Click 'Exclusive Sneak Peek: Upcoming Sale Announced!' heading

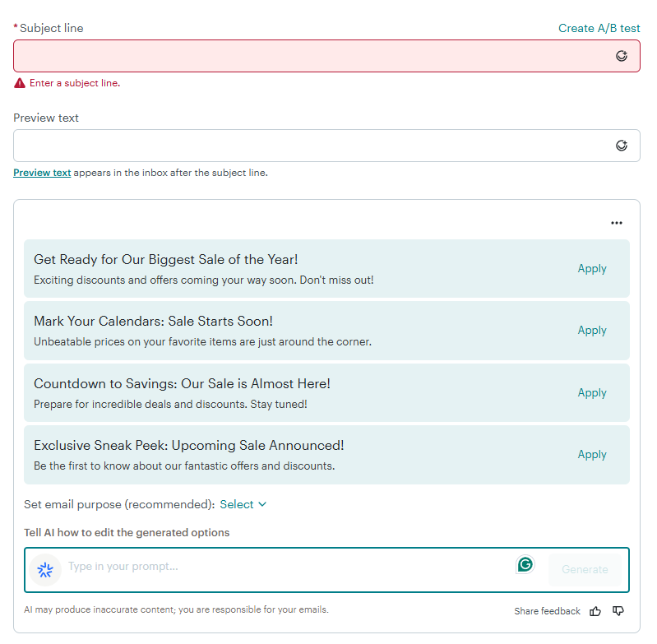(x=189, y=445)
